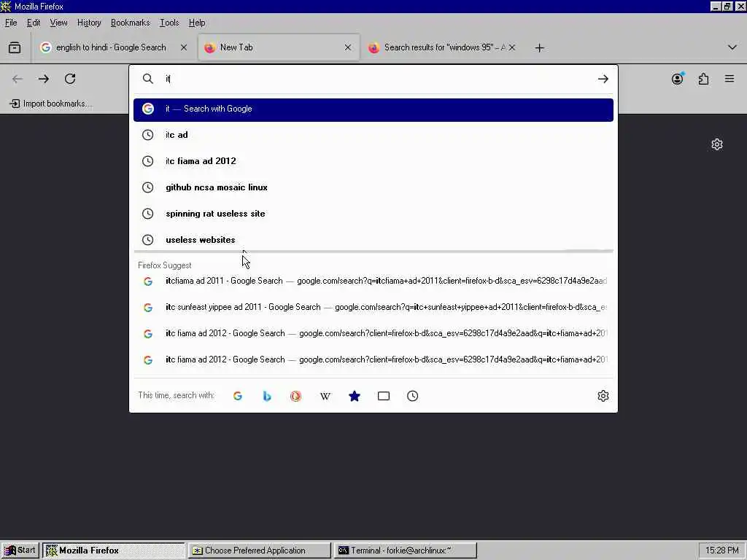Image resolution: width=747 pixels, height=560 pixels.
Task: Select the 'itc fiama ad 2012' history suggestion
Action: coord(373,161)
